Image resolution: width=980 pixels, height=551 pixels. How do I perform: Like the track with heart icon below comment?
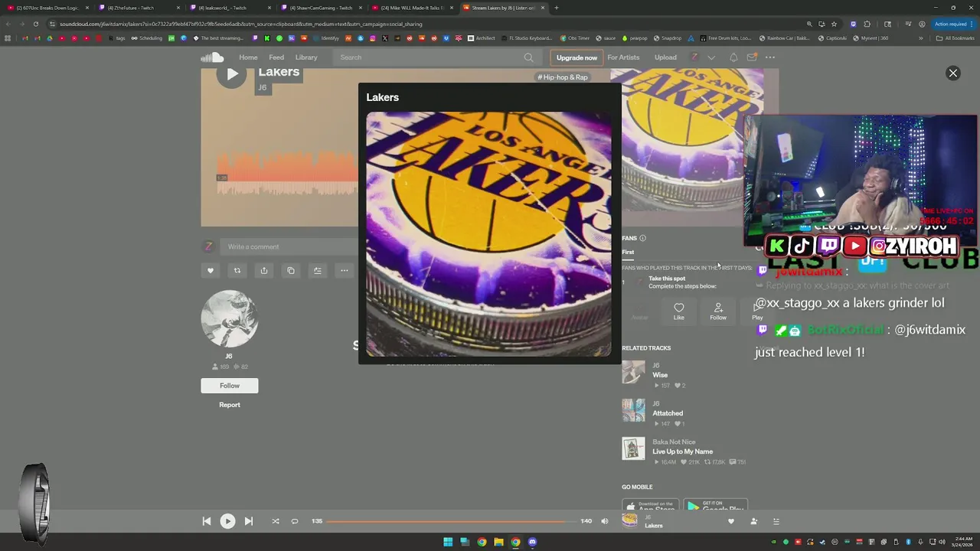pyautogui.click(x=211, y=270)
